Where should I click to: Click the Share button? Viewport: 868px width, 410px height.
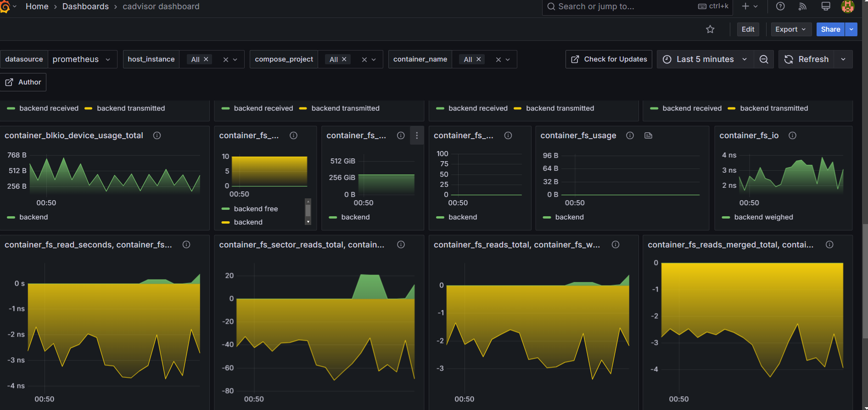click(x=830, y=29)
